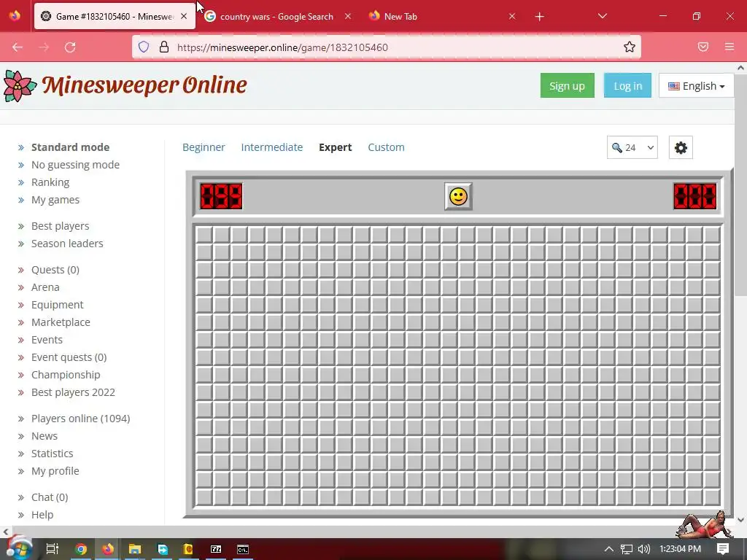Open Chat (0) in the sidebar

(50, 497)
